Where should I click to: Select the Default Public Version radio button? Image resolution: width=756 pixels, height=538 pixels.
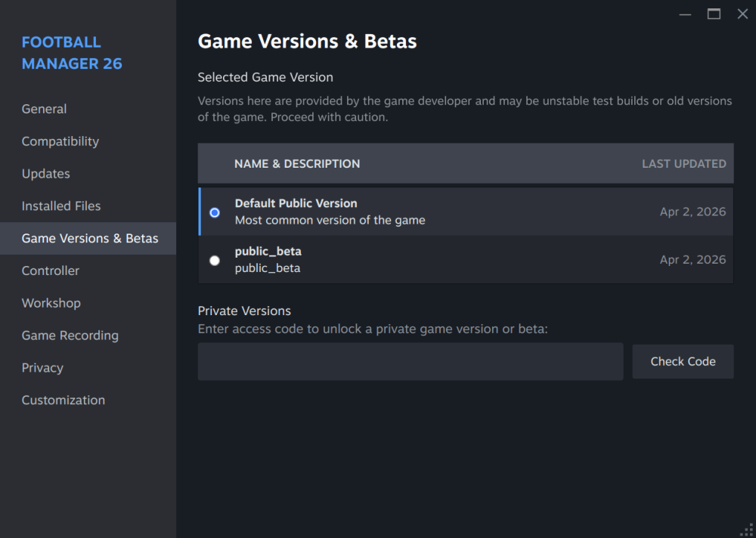click(x=215, y=212)
